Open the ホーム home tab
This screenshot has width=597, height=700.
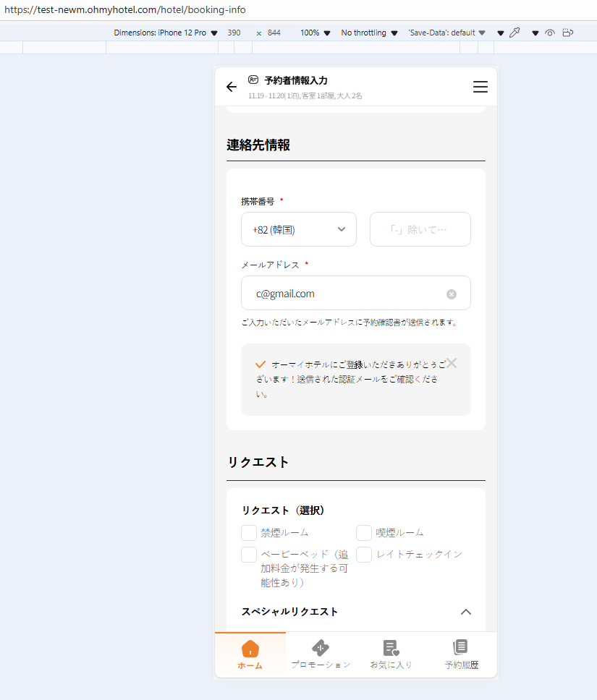[250, 655]
